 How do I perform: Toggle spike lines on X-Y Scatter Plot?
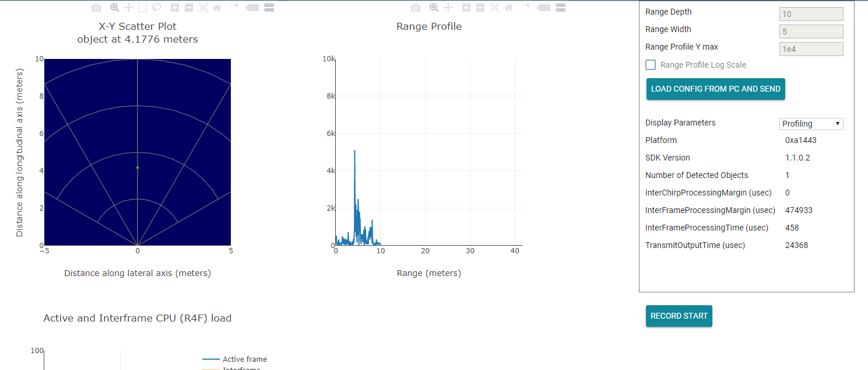[236, 8]
